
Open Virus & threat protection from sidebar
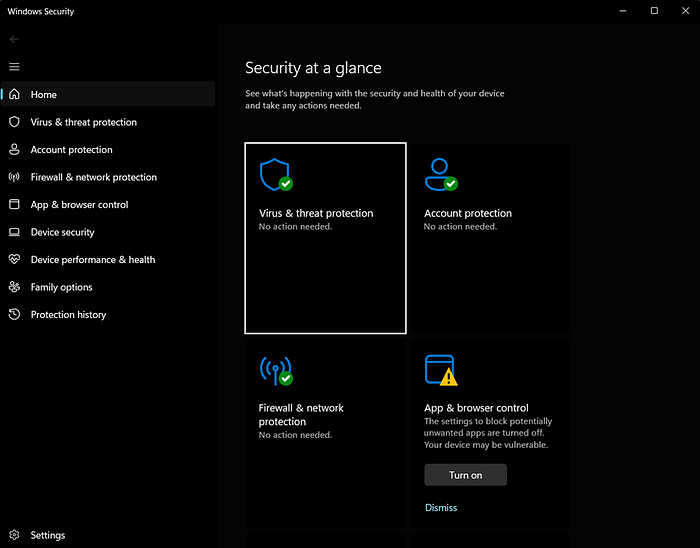point(108,122)
